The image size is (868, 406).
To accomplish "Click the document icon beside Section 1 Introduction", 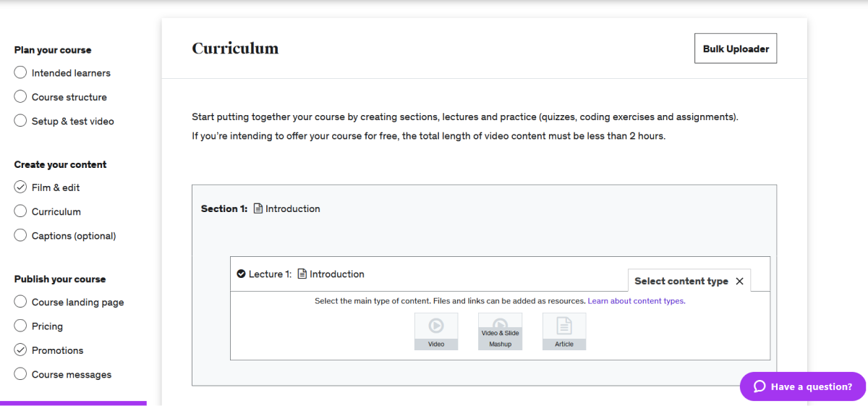I will click(258, 208).
